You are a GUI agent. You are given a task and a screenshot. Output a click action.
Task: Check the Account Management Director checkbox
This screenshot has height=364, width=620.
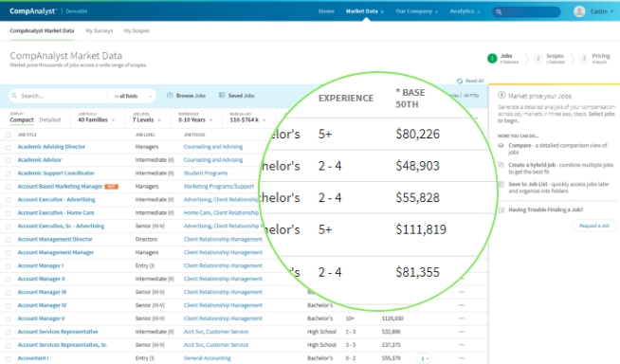tap(8, 240)
